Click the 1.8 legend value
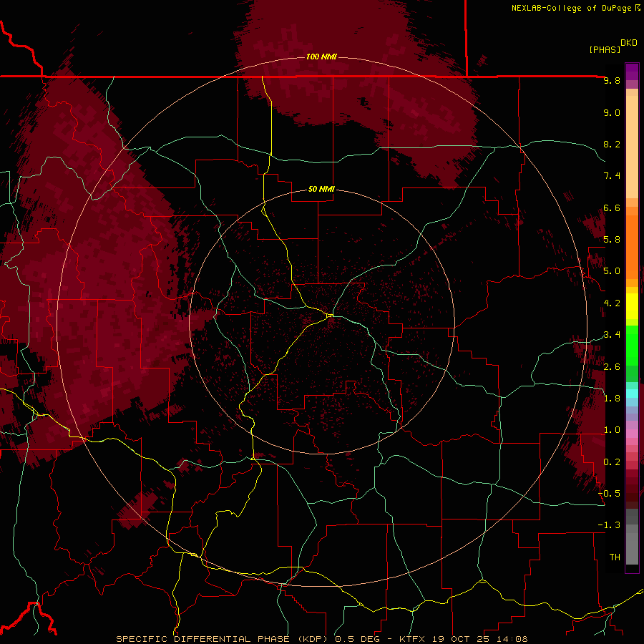 point(612,399)
